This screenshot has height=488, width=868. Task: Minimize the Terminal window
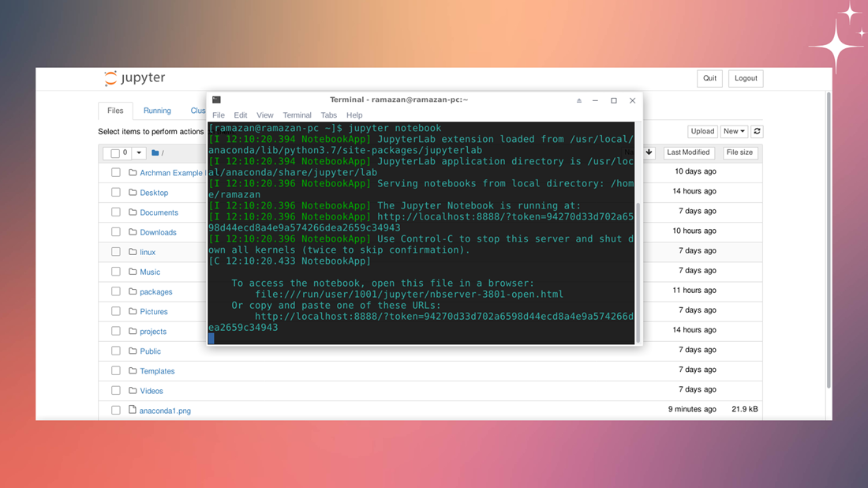[x=595, y=100]
